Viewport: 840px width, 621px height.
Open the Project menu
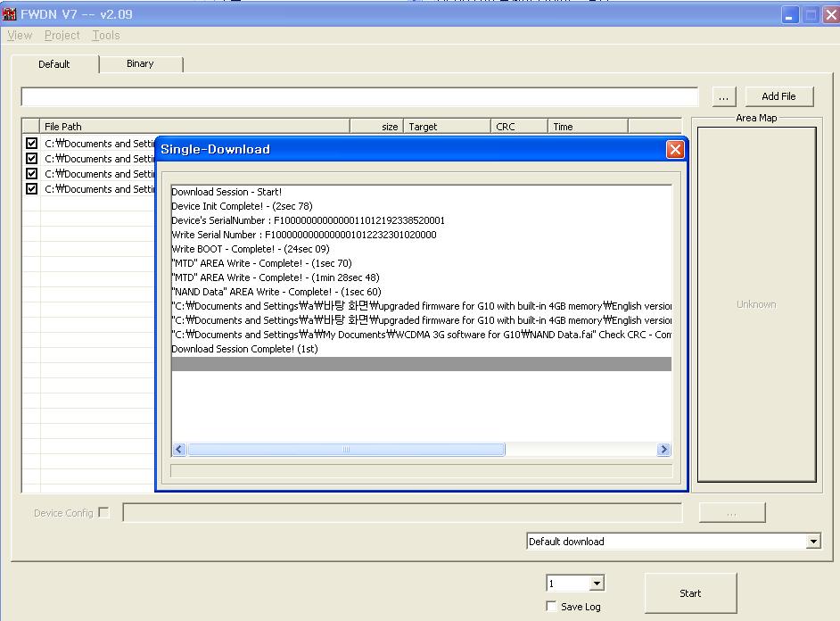point(62,36)
